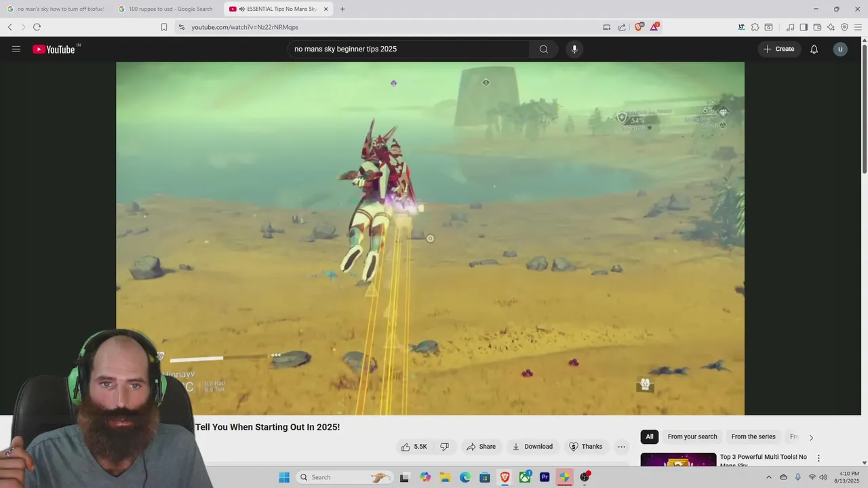Click the Create button
The image size is (868, 488).
pyautogui.click(x=779, y=49)
